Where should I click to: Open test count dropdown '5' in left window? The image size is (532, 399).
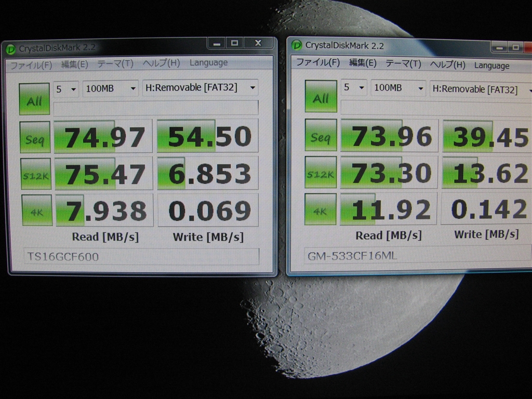click(x=66, y=89)
